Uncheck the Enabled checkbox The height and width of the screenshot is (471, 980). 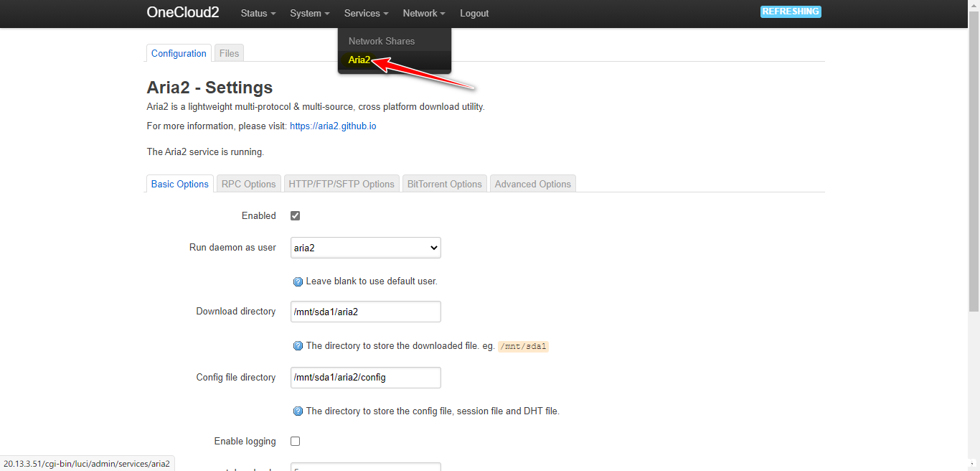point(295,215)
